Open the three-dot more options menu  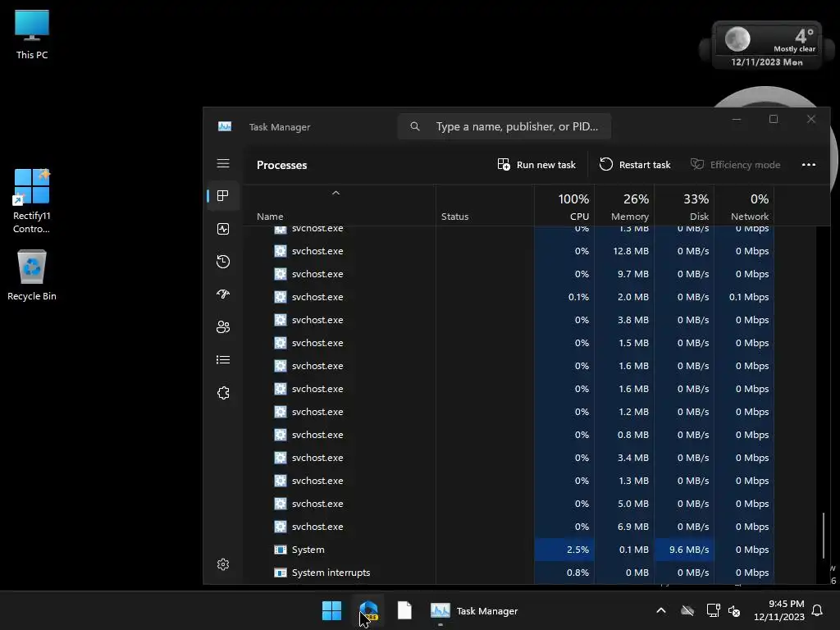coord(808,164)
